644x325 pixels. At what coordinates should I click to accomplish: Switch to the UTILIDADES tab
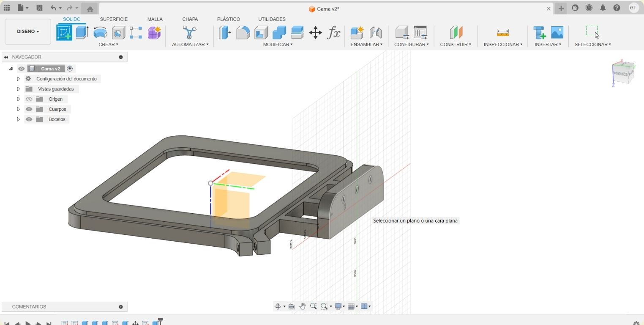point(272,19)
